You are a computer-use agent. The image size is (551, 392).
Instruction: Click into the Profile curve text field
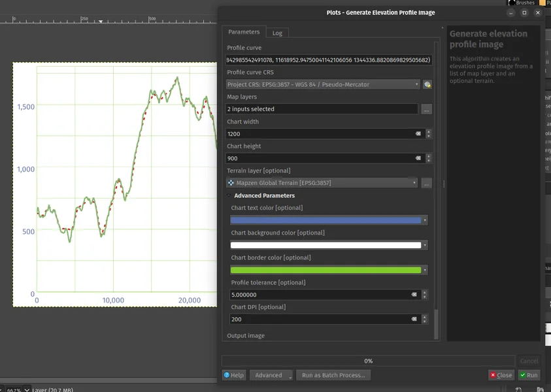[x=328, y=60]
